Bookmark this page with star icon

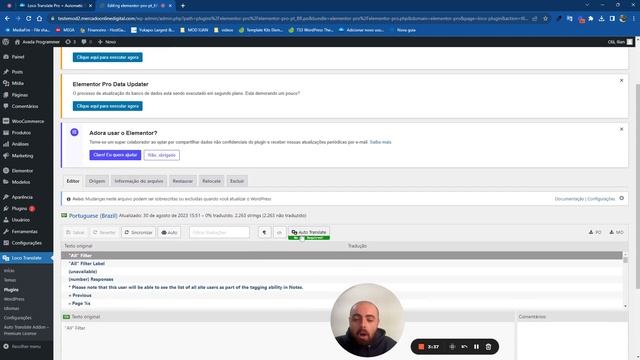coord(545,18)
